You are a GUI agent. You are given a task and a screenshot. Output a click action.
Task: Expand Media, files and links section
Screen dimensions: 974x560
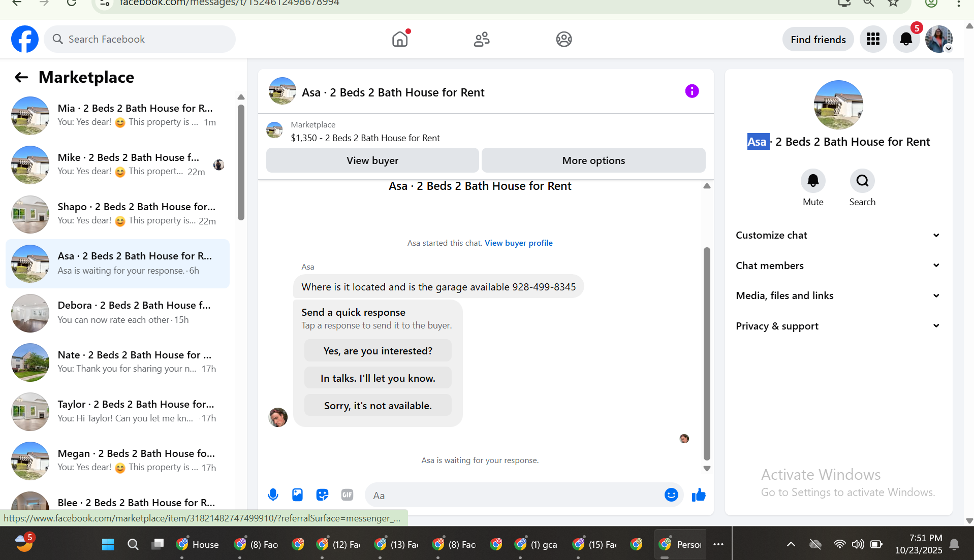[838, 295]
